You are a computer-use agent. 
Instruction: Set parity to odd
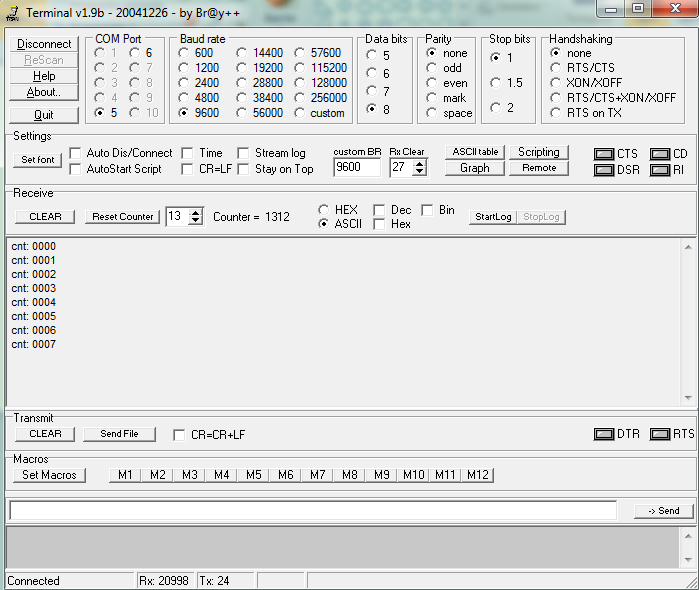[432, 68]
